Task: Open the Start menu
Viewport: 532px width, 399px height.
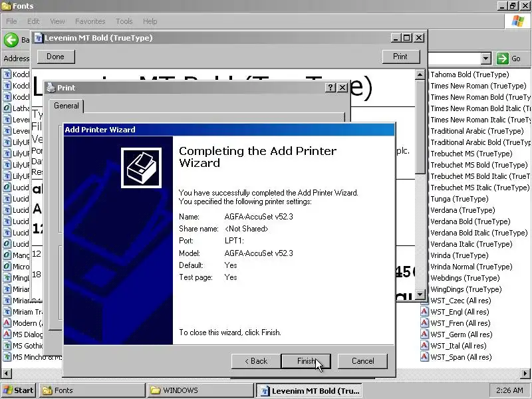Action: coord(19,390)
